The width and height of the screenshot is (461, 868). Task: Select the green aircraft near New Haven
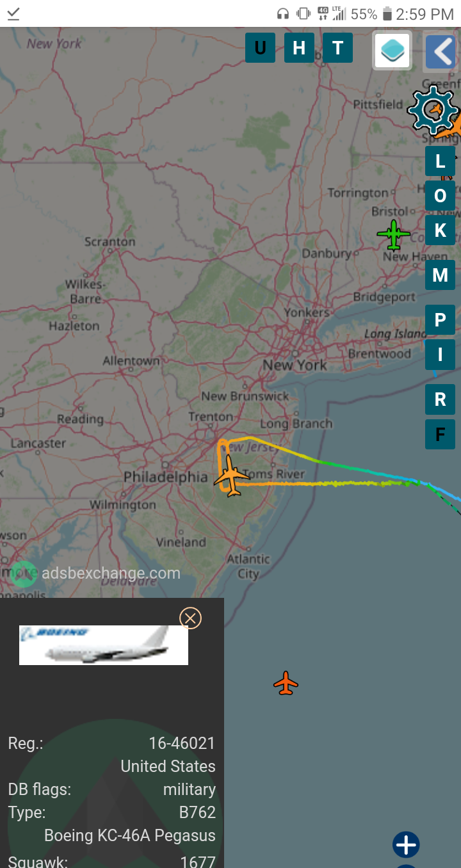coord(394,235)
